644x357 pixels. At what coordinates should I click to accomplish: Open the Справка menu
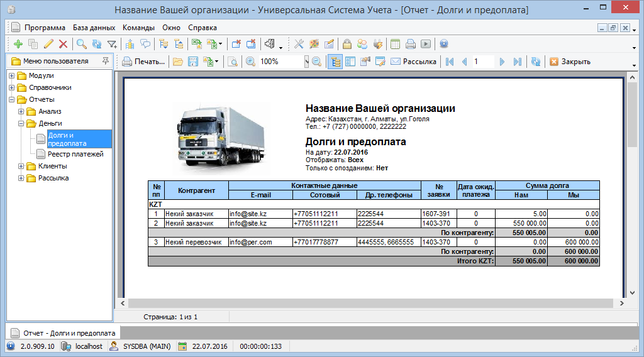point(202,28)
